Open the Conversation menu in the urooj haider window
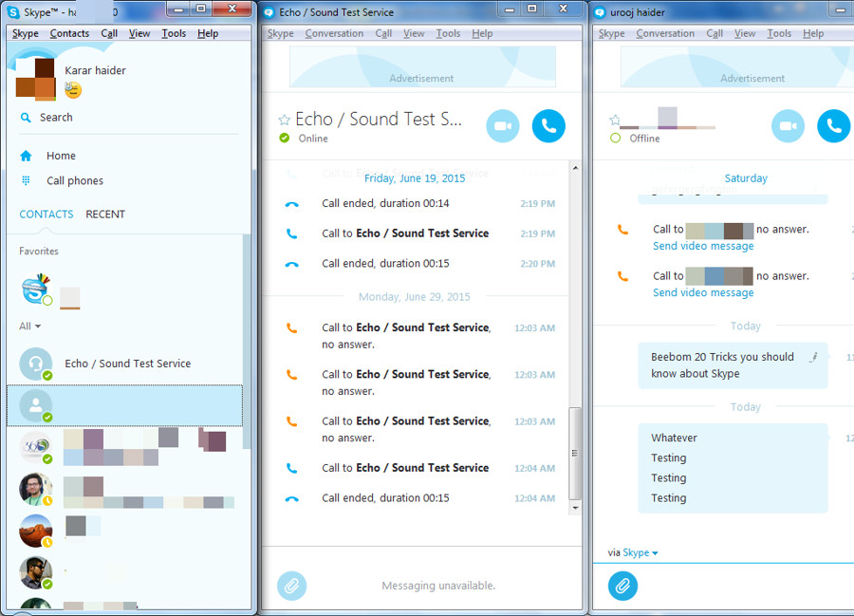The image size is (854, 616). tap(665, 33)
